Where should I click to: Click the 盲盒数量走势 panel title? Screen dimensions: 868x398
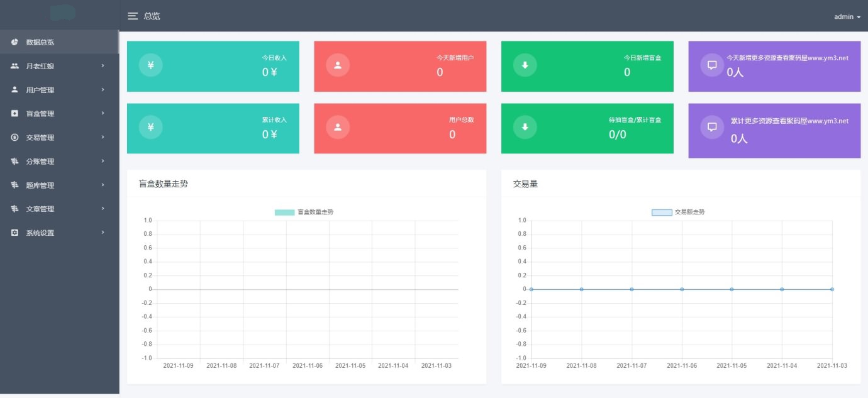(x=164, y=184)
